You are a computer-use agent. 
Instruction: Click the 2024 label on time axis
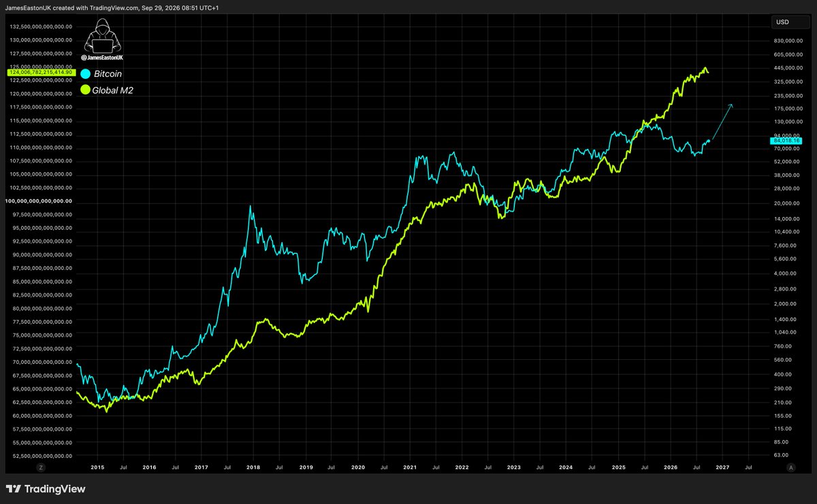(x=566, y=467)
